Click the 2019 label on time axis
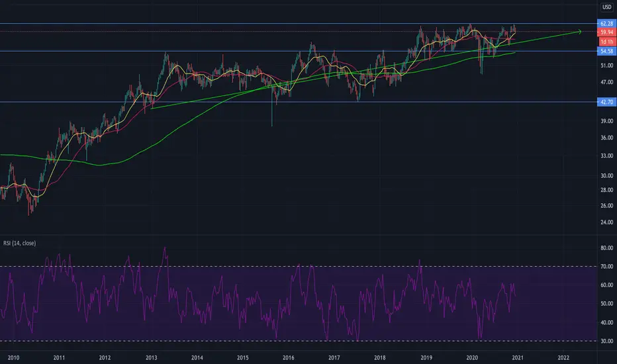 (426, 357)
